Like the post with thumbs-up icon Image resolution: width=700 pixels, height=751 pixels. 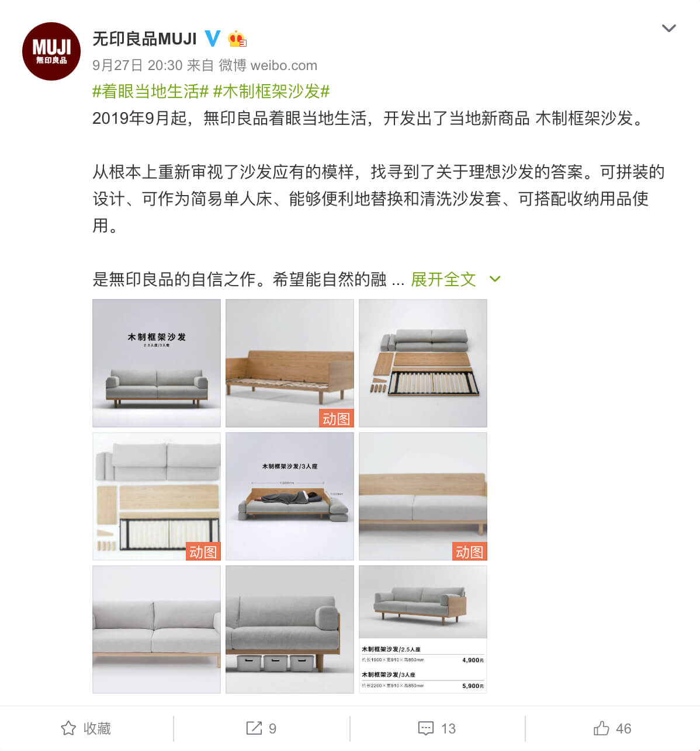[x=601, y=728]
